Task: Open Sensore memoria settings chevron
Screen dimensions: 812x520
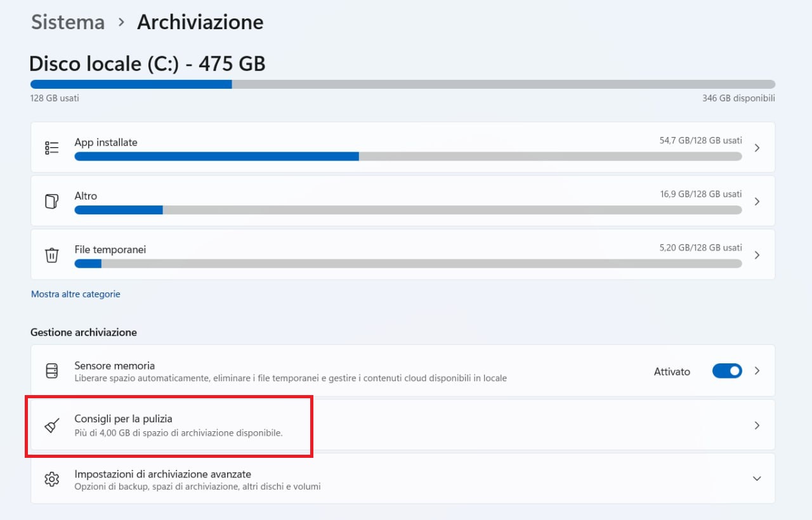Action: click(x=757, y=371)
